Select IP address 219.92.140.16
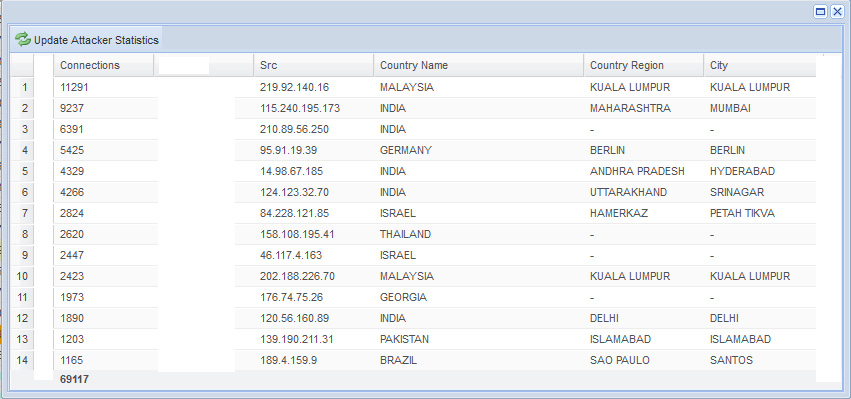This screenshot has width=851, height=399. point(294,87)
